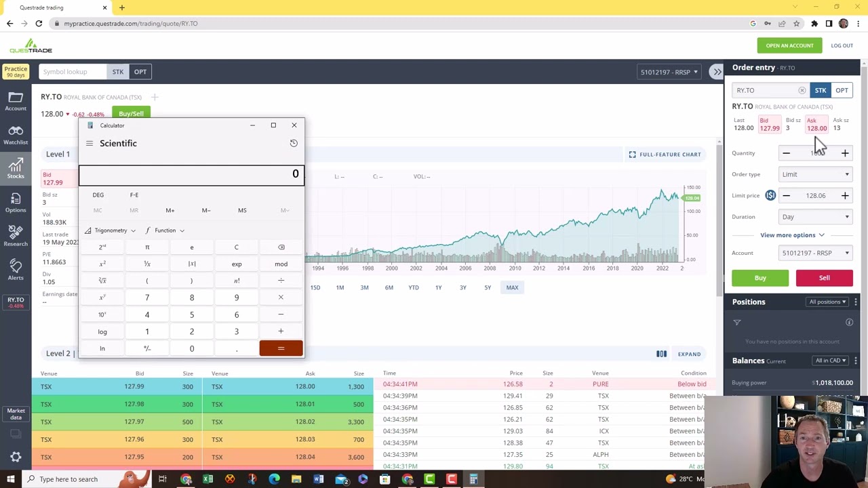Click the green Buy button in order entry
Image resolution: width=868 pixels, height=488 pixels.
(760, 278)
